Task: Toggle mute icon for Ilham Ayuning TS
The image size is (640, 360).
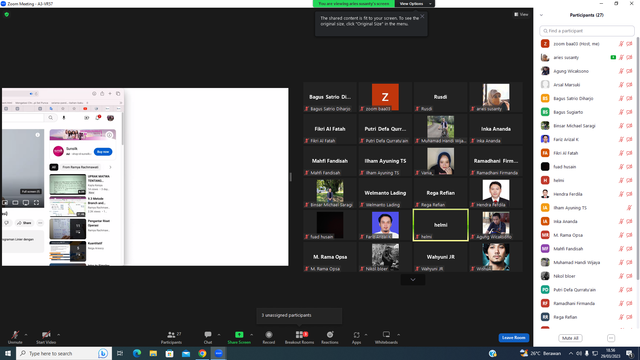Action: click(x=629, y=208)
